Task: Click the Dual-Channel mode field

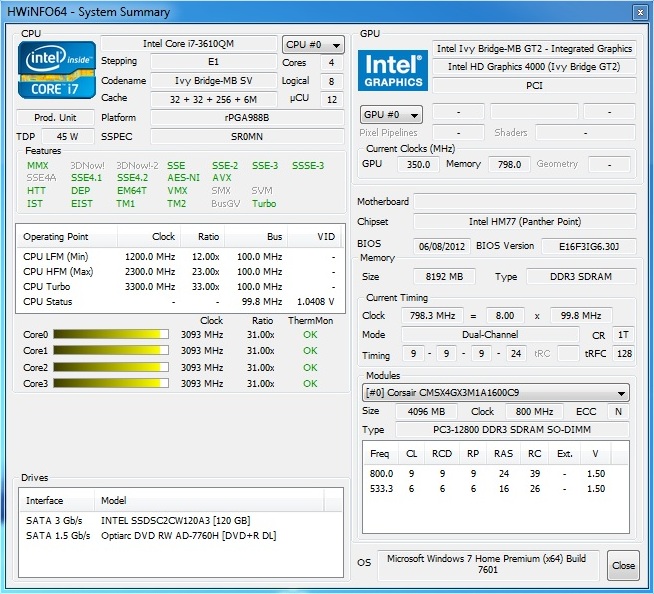Action: click(490, 335)
